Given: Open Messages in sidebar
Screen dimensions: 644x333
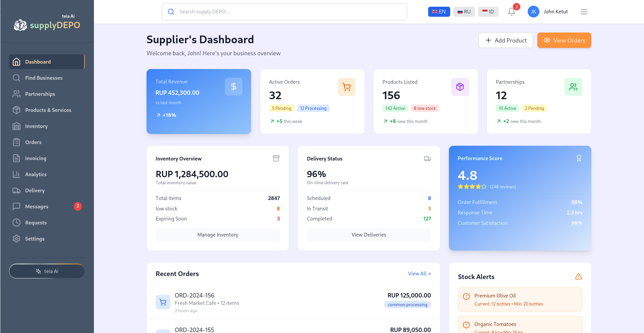Looking at the screenshot, I should tap(47, 206).
